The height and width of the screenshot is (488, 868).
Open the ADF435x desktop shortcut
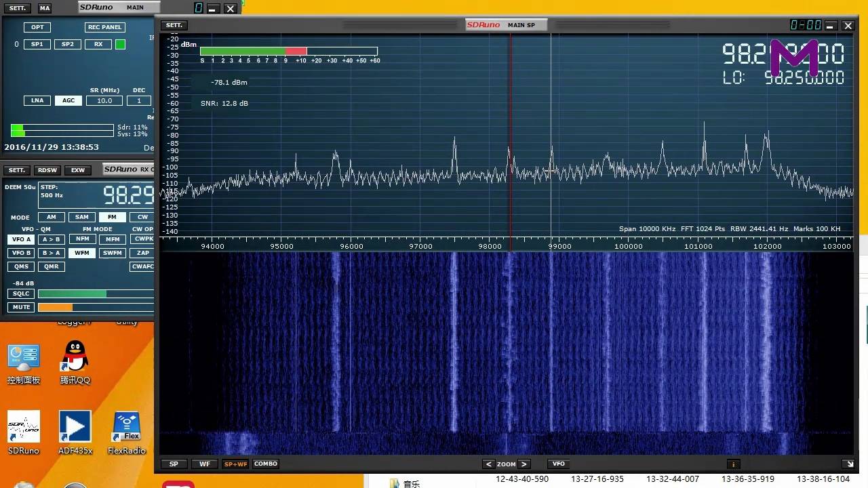[x=75, y=432]
